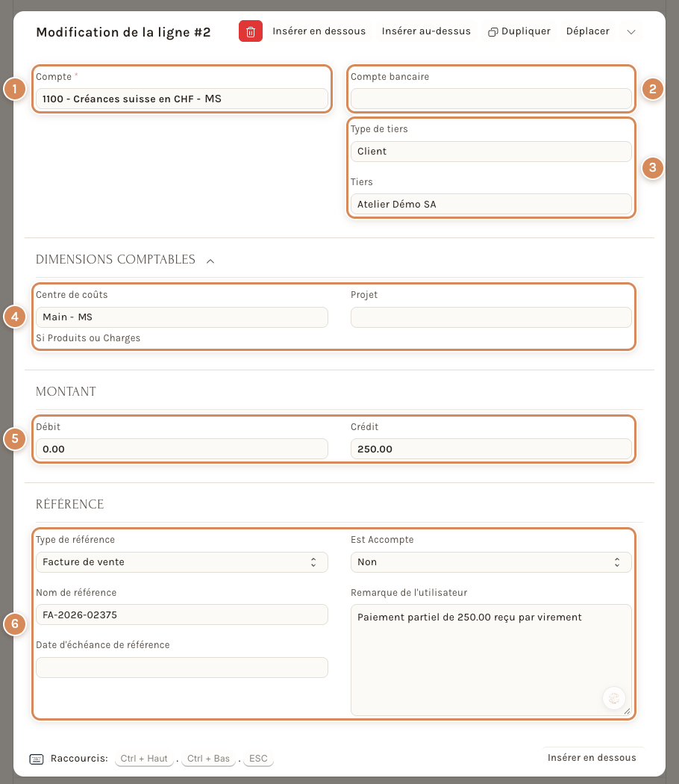Click the title Modification de la ligne #2
This screenshot has width=679, height=784.
123,32
